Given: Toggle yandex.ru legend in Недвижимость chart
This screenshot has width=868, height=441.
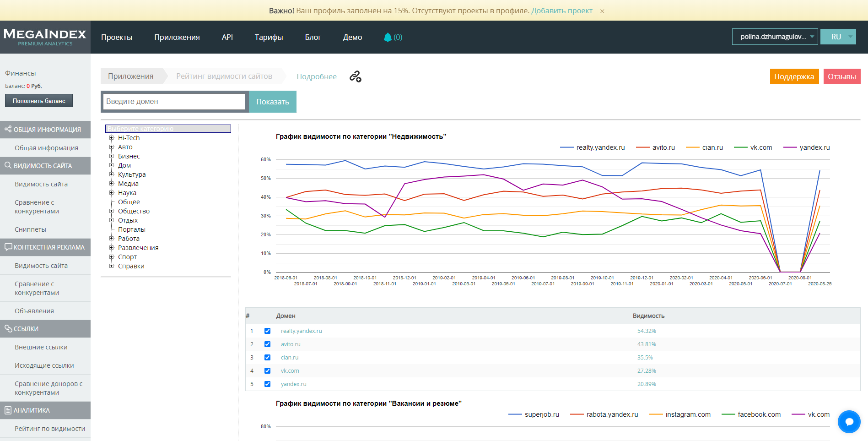Looking at the screenshot, I should [807, 147].
